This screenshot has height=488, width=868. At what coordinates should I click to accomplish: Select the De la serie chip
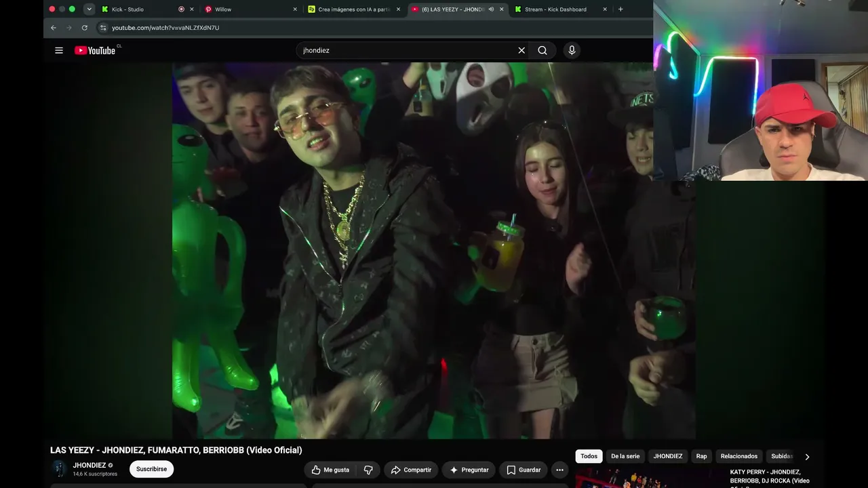[625, 456]
